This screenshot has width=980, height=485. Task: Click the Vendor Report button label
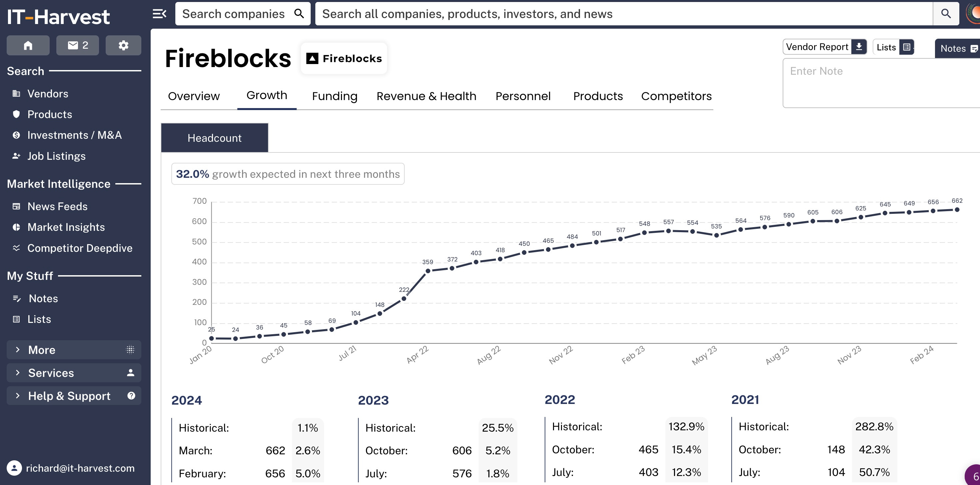817,46
